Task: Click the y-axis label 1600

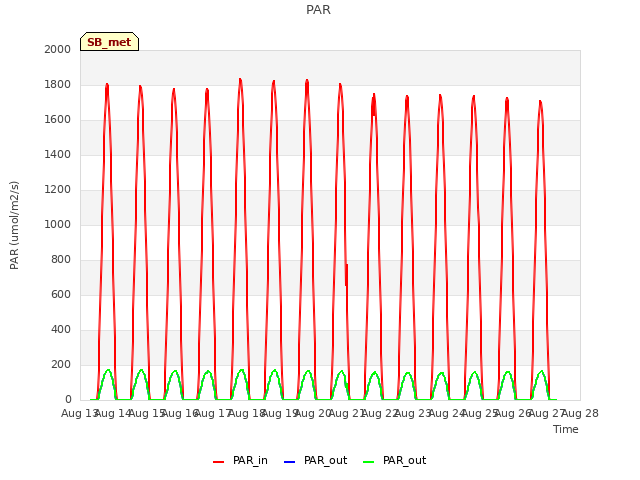Action: point(58,120)
